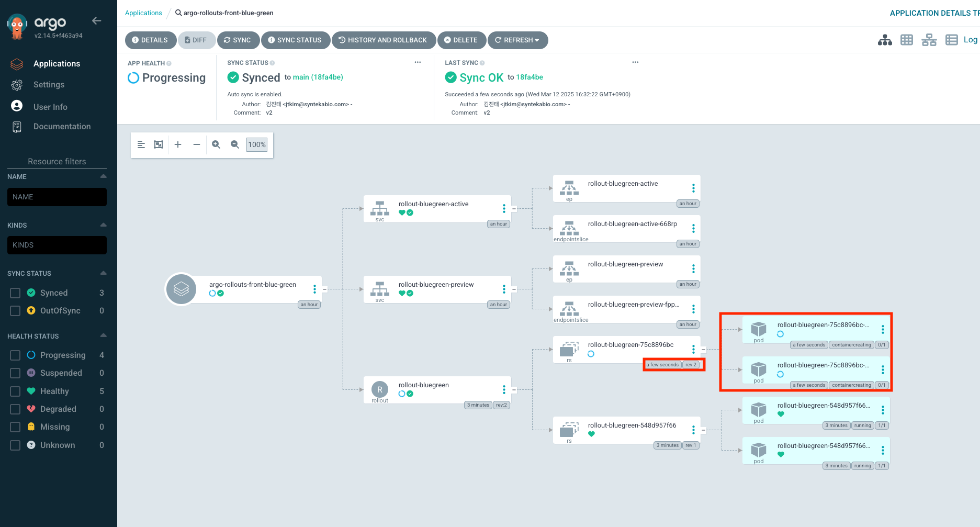980x527 pixels.
Task: Toggle the Progressing health filter checkbox
Action: click(x=15, y=355)
